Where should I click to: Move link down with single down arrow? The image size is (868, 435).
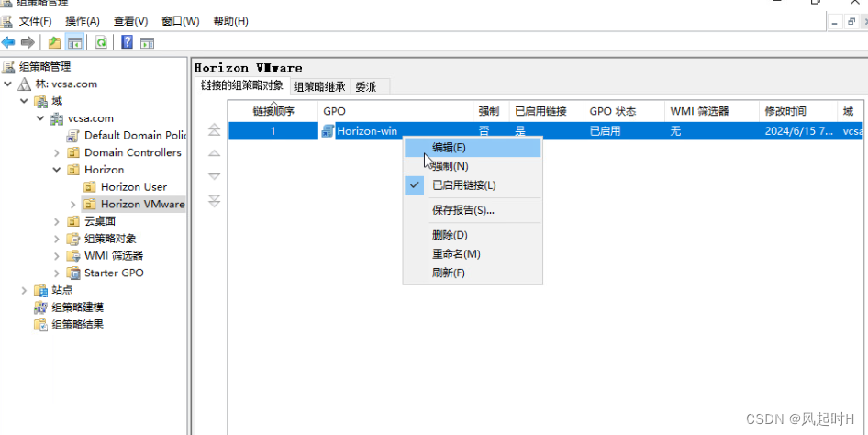coord(214,176)
